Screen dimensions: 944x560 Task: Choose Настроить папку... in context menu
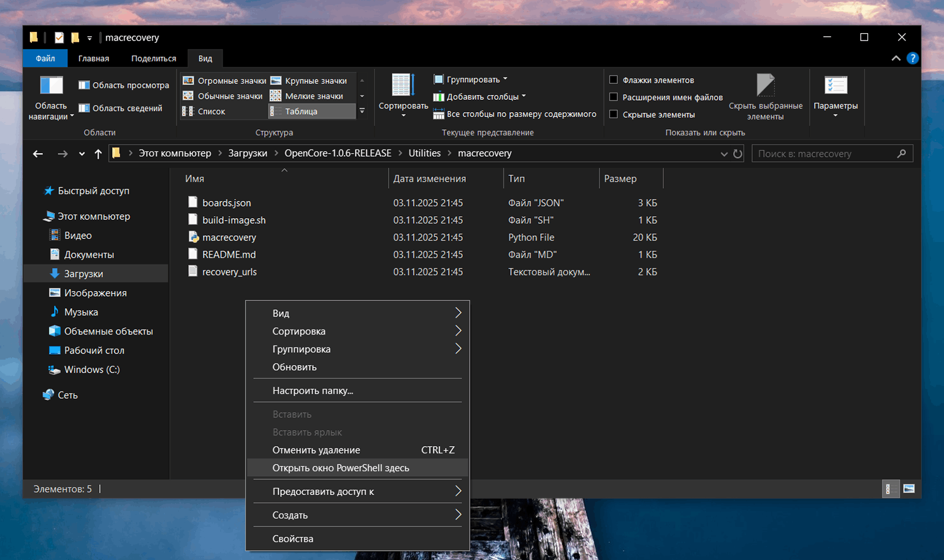[357, 390]
